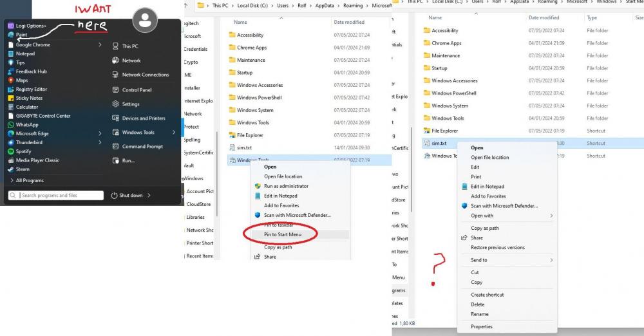Open Command Prompt from the Start menu

tap(142, 147)
